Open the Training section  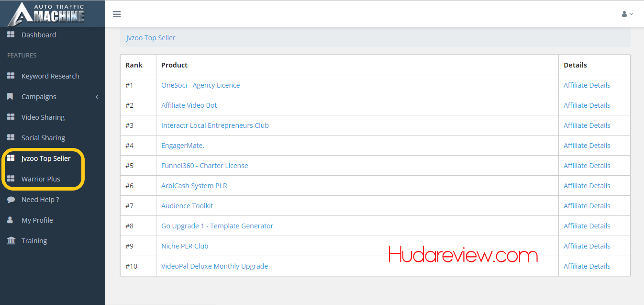[x=34, y=241]
